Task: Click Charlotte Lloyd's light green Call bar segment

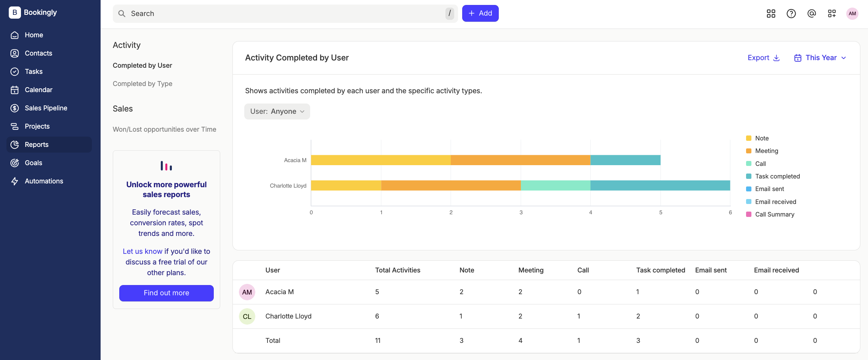Action: coord(556,185)
